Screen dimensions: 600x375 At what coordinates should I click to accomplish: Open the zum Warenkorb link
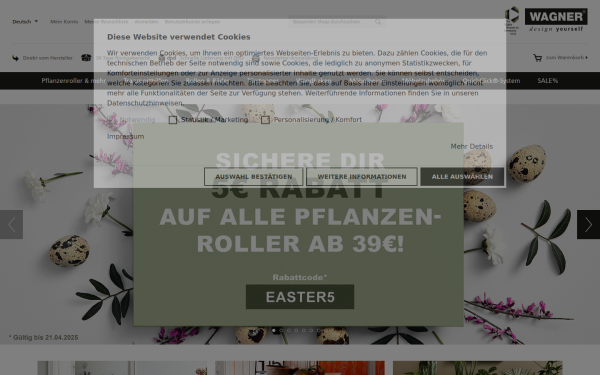tap(566, 58)
